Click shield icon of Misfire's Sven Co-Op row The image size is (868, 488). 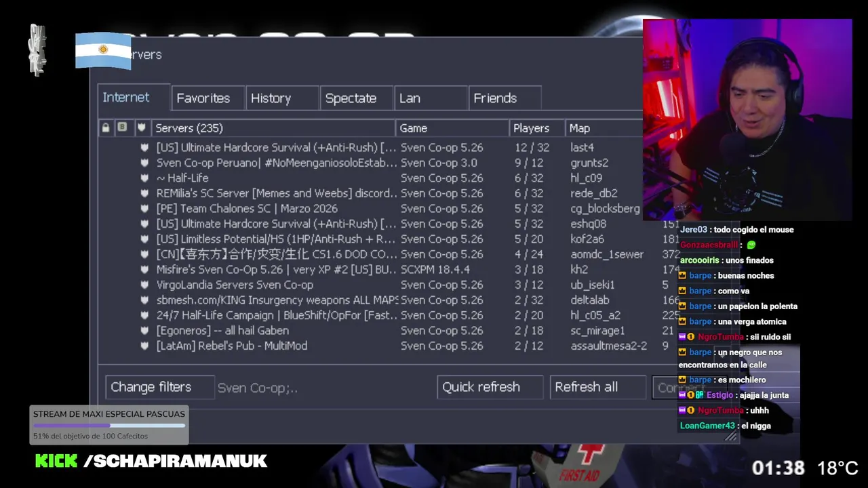(x=144, y=269)
